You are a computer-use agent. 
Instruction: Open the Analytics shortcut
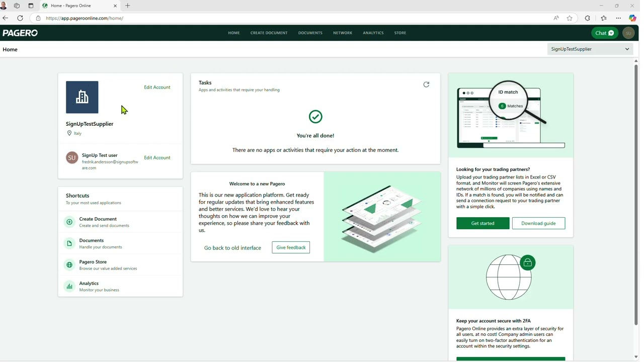click(x=120, y=286)
